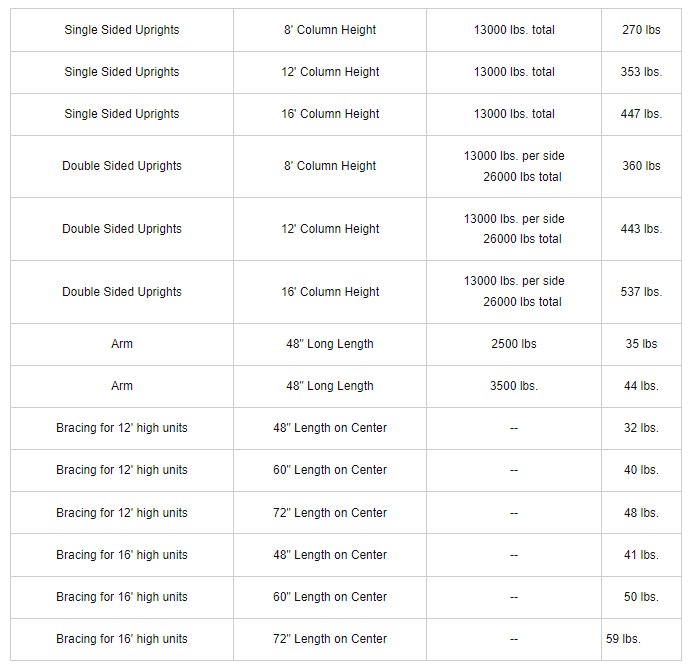Select the 40 lbs. bracing weight cell
The width and height of the screenshot is (690, 671).
(641, 470)
